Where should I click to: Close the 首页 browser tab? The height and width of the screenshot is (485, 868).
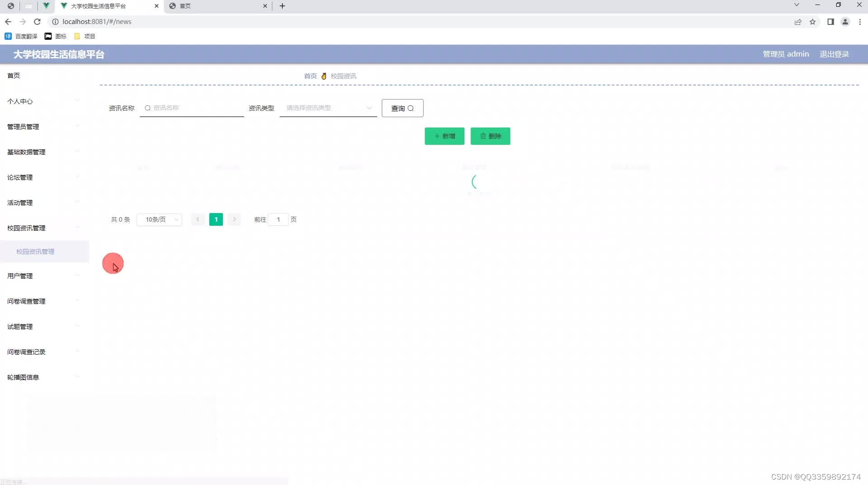point(265,6)
